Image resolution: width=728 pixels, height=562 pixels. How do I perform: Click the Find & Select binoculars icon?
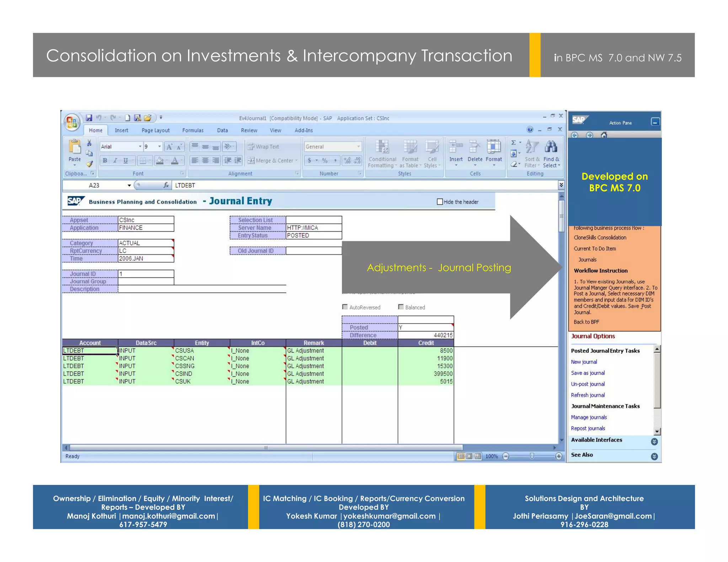[x=551, y=146]
